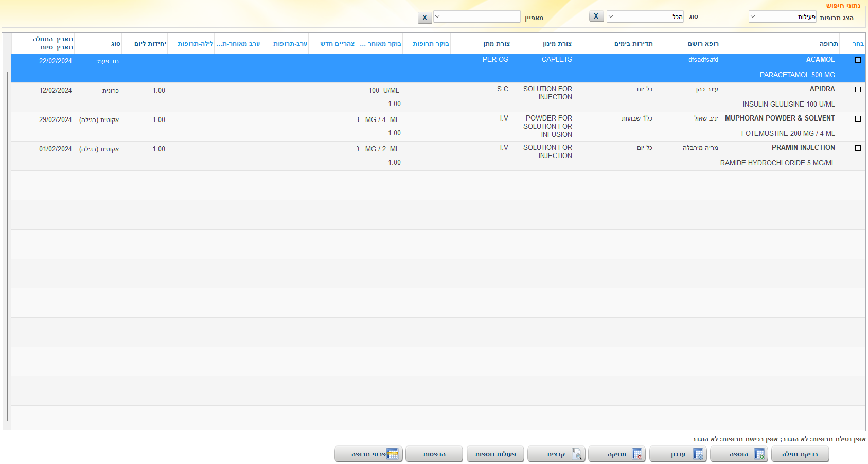
Task: Click the date 22/02/2024
Action: pos(56,61)
